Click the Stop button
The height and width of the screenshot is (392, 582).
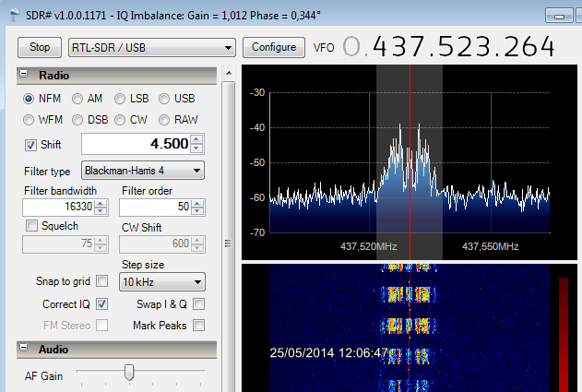(40, 47)
